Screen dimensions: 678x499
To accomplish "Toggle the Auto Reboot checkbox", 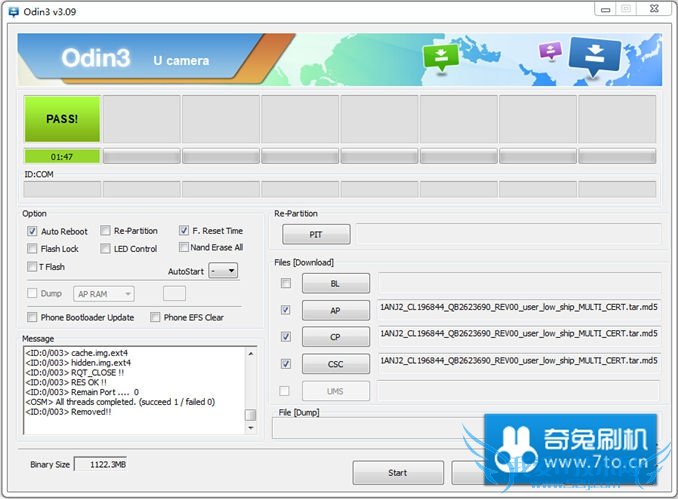I will pos(32,231).
